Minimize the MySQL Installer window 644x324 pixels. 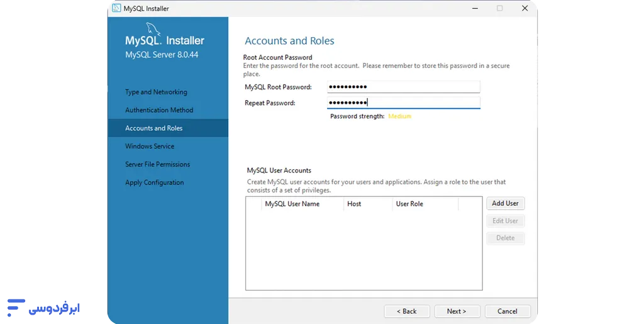[x=475, y=8]
